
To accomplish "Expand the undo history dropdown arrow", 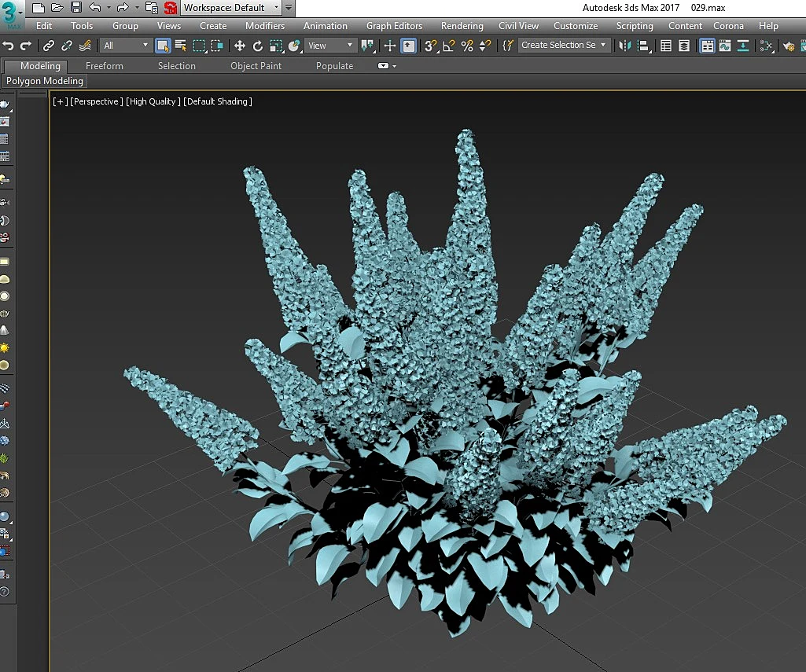I will click(x=109, y=8).
